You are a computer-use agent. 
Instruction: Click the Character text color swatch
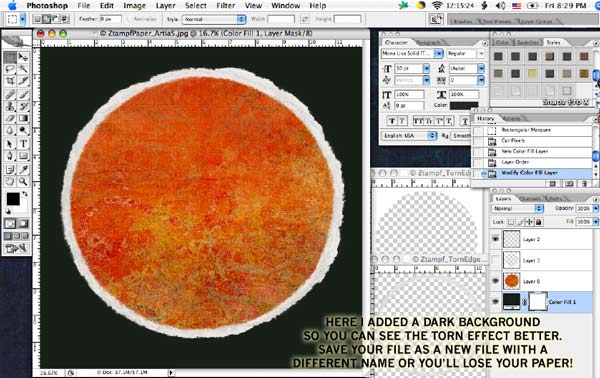coord(464,105)
